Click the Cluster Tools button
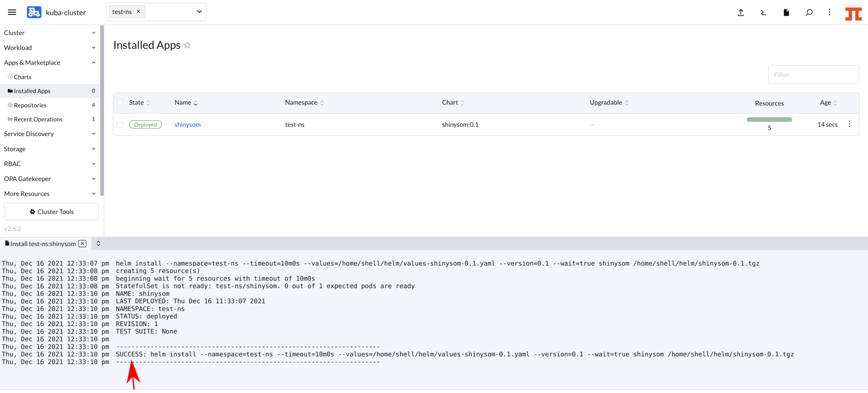Image resolution: width=868 pixels, height=393 pixels. [x=52, y=211]
